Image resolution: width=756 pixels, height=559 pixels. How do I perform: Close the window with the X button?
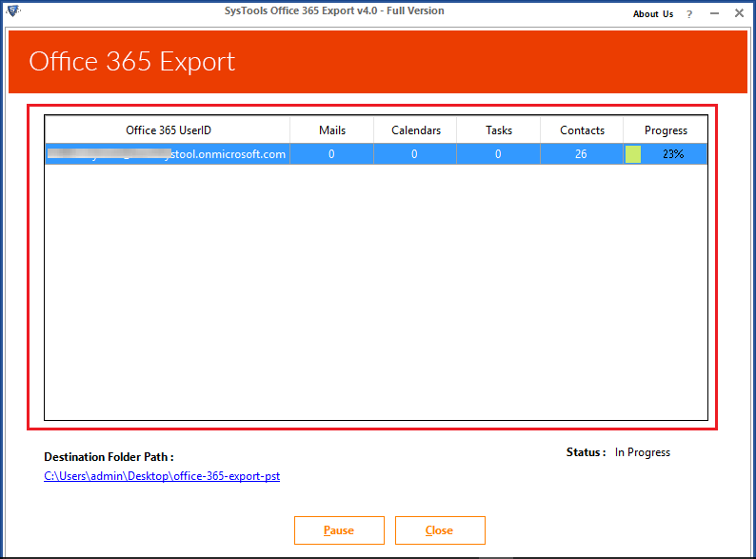click(x=739, y=13)
